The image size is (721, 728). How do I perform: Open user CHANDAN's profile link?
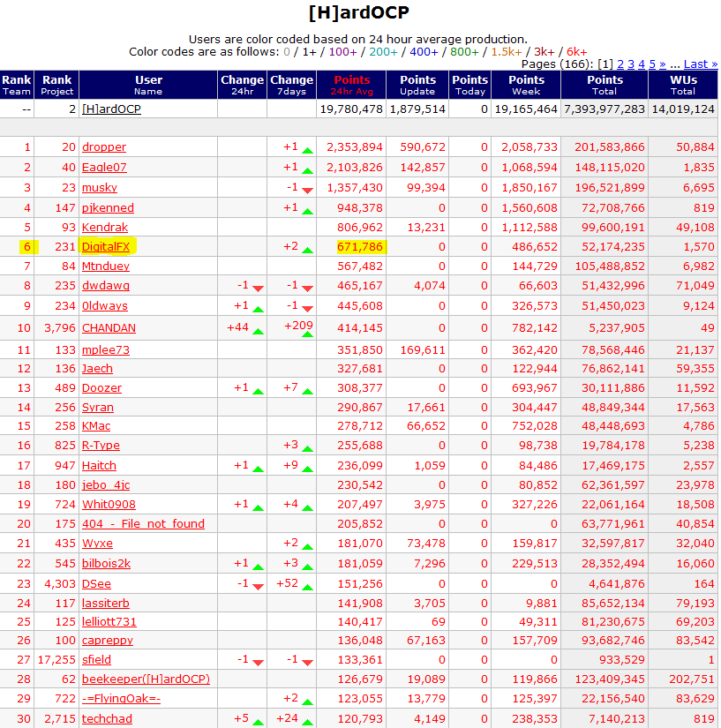pos(109,328)
